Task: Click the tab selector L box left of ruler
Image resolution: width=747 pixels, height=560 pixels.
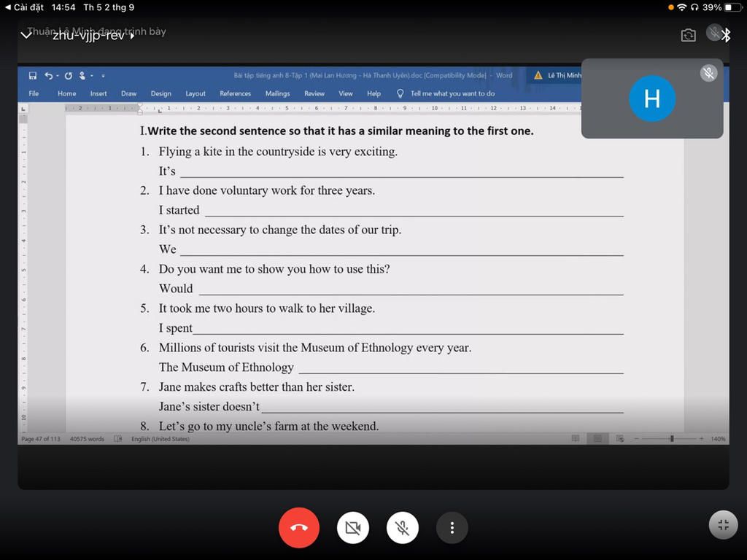Action: pyautogui.click(x=23, y=109)
